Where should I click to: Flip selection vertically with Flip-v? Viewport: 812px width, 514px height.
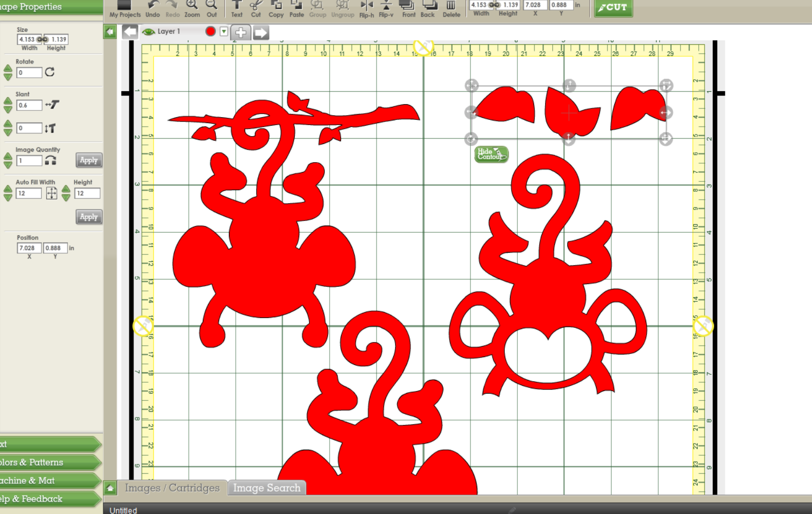coord(386,6)
